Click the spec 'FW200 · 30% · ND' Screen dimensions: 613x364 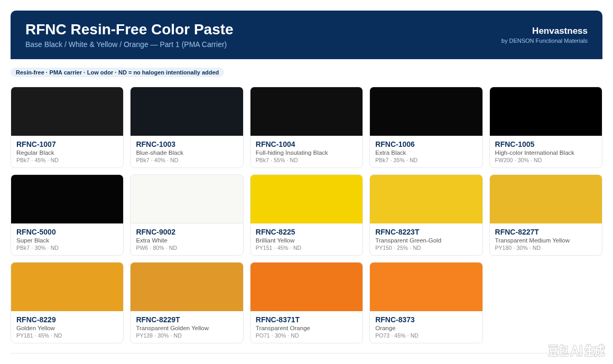pyautogui.click(x=518, y=160)
